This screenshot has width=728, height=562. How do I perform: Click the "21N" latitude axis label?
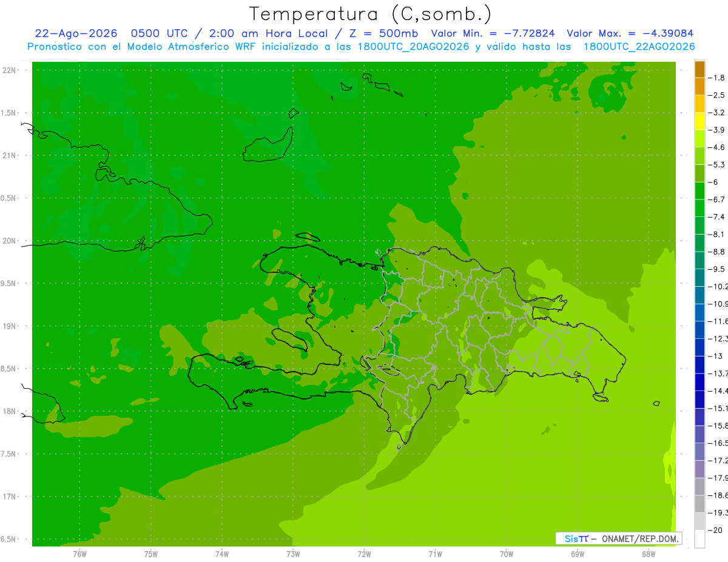(x=10, y=156)
